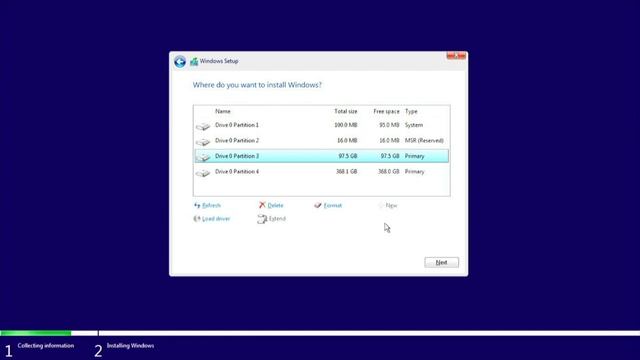This screenshot has height=360, width=640.
Task: Click the System type cell
Action: pos(414,125)
